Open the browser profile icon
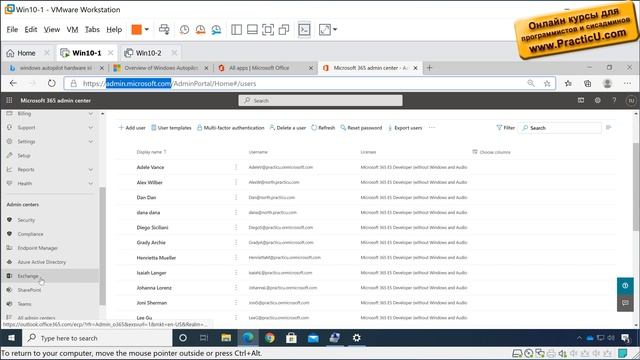 coord(607,83)
